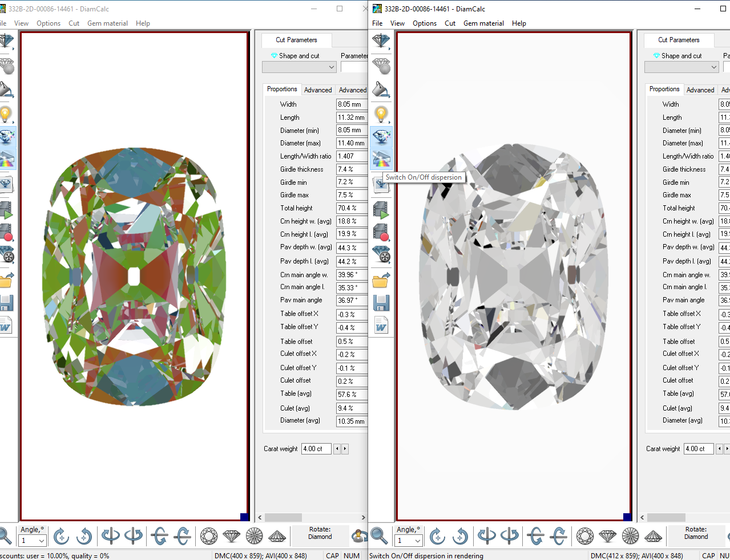Tilt forward around horizontal axis in left window
730x560 pixels.
(x=183, y=536)
